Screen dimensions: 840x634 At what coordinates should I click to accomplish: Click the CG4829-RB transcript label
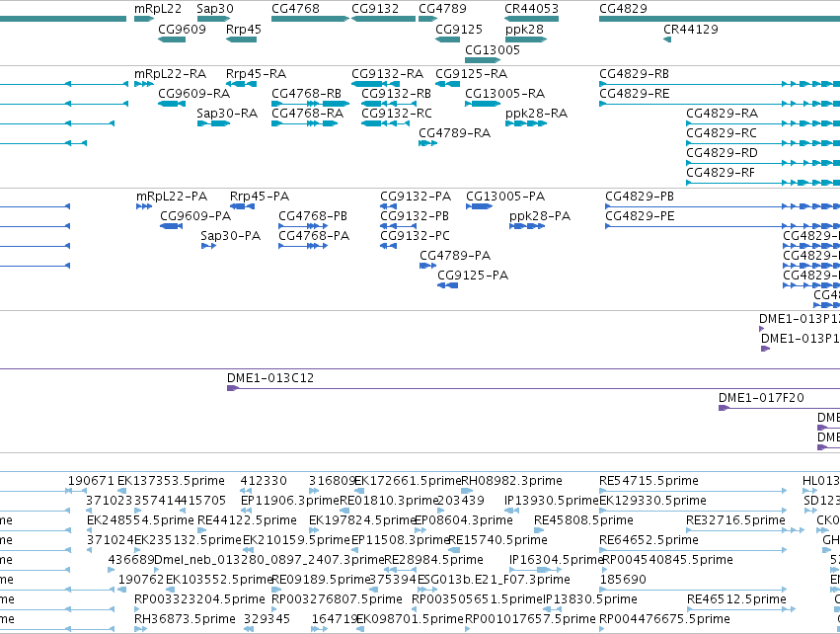click(634, 73)
